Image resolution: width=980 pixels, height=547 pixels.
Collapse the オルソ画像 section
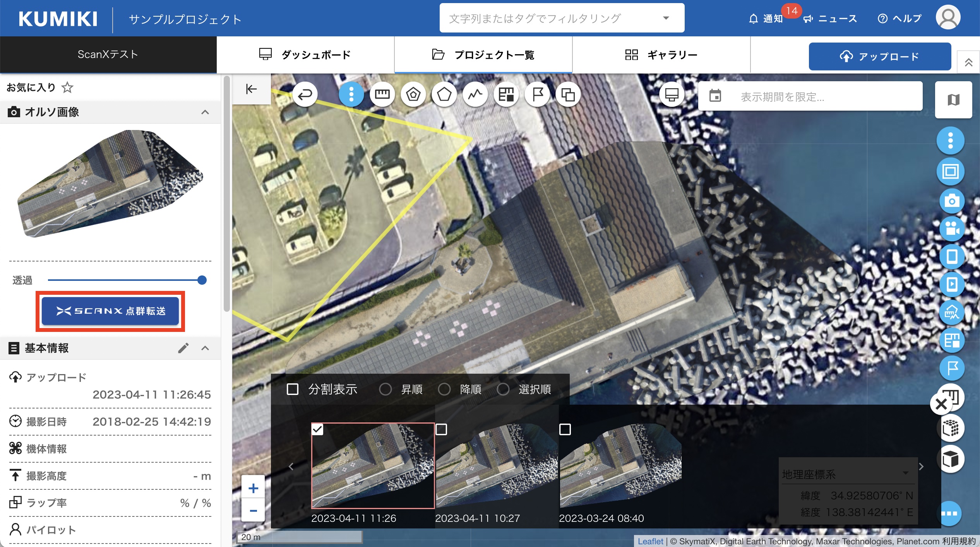[x=205, y=112]
